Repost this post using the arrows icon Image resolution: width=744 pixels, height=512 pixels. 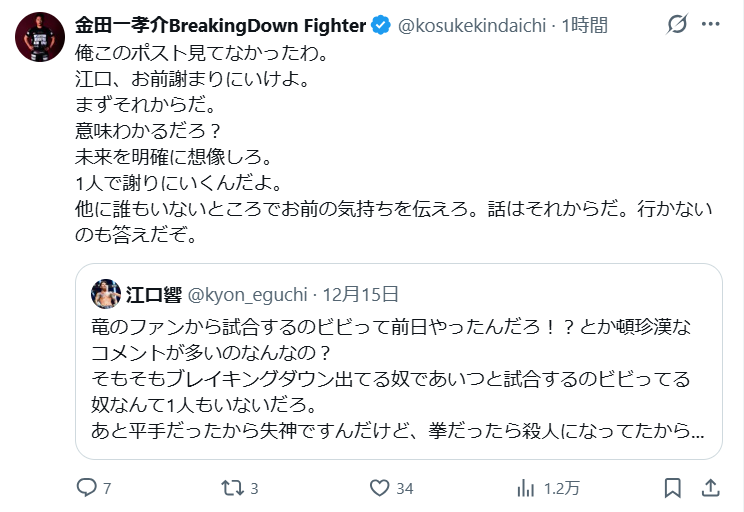coord(233,488)
